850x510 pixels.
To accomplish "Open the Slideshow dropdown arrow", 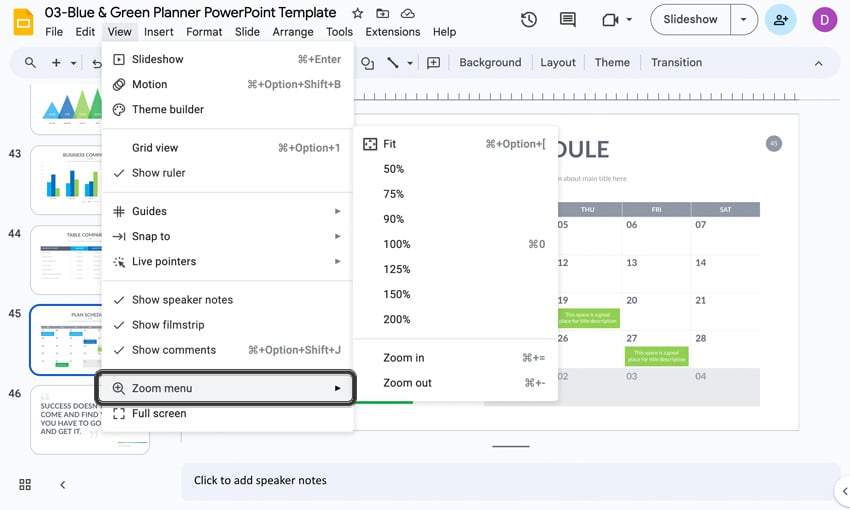I will point(743,20).
